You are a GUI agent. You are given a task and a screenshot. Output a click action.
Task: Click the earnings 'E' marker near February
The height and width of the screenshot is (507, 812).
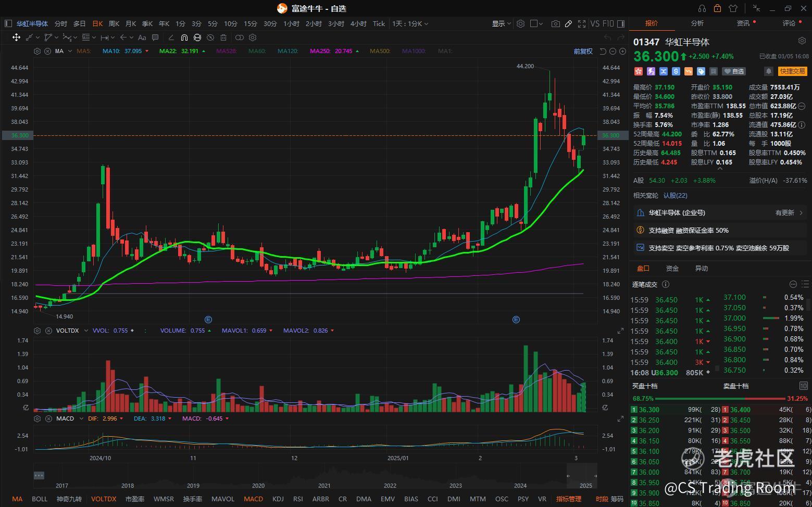(516, 320)
